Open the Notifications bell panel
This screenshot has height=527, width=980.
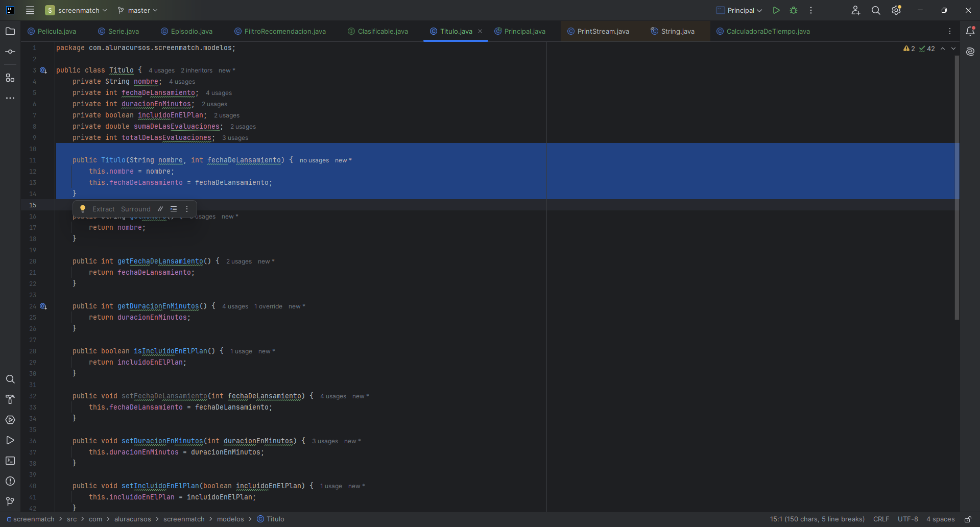point(970,31)
